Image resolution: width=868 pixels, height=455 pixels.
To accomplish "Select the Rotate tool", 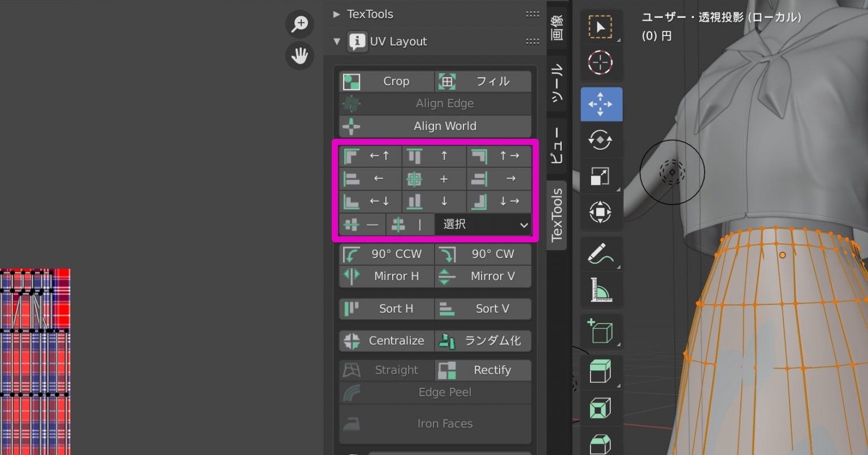I will (601, 139).
